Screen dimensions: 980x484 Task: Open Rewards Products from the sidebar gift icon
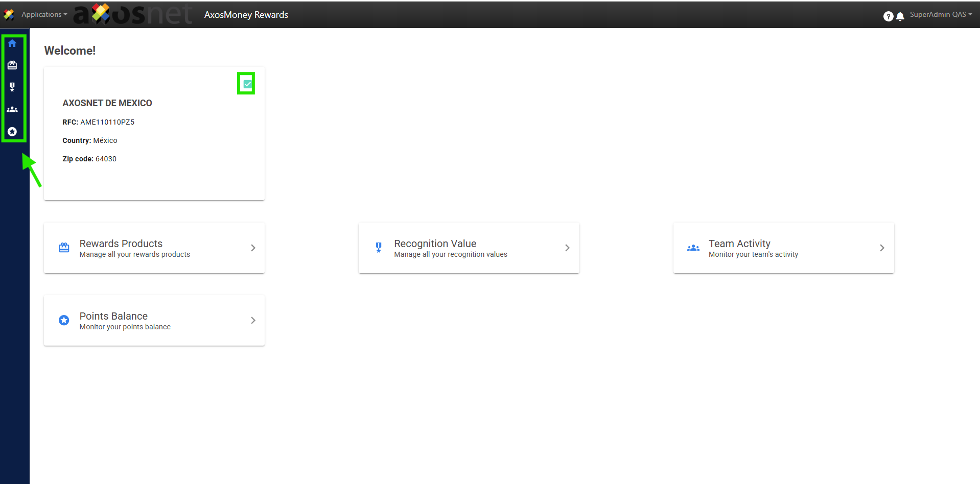12,65
